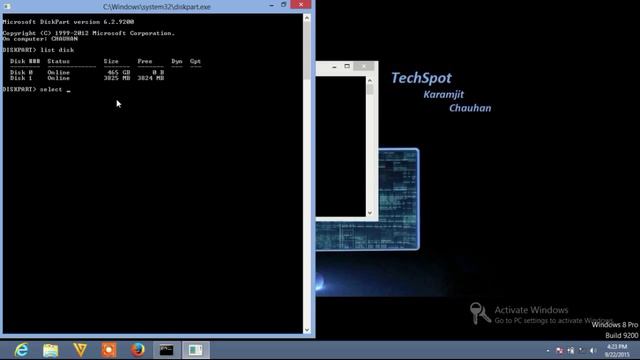Viewport: 640px width, 360px height.
Task: Click the 'TechSpot' text on desktop
Action: [421, 78]
